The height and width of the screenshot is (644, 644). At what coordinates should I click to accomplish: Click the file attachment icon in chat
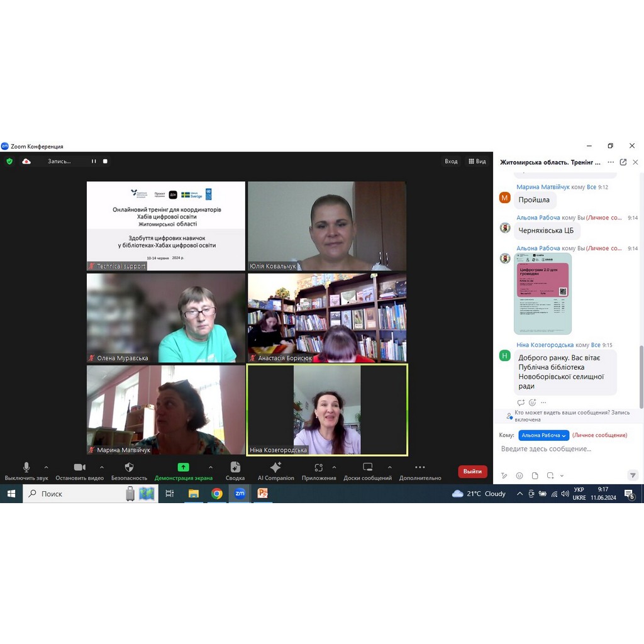(x=535, y=475)
